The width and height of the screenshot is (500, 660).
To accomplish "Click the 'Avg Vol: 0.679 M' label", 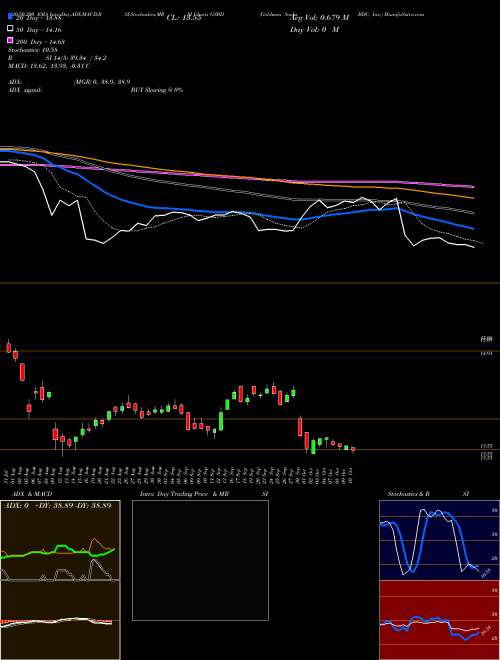I will click(321, 18).
